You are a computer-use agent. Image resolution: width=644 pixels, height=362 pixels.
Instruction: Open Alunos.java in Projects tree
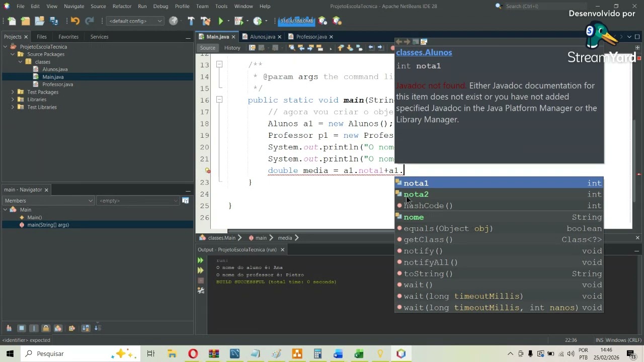[55, 69]
